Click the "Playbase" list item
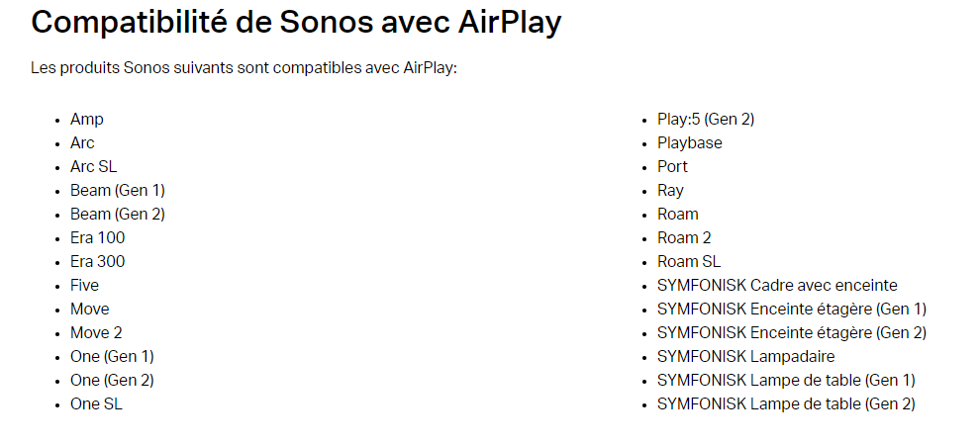The width and height of the screenshot is (980, 445). [x=690, y=143]
